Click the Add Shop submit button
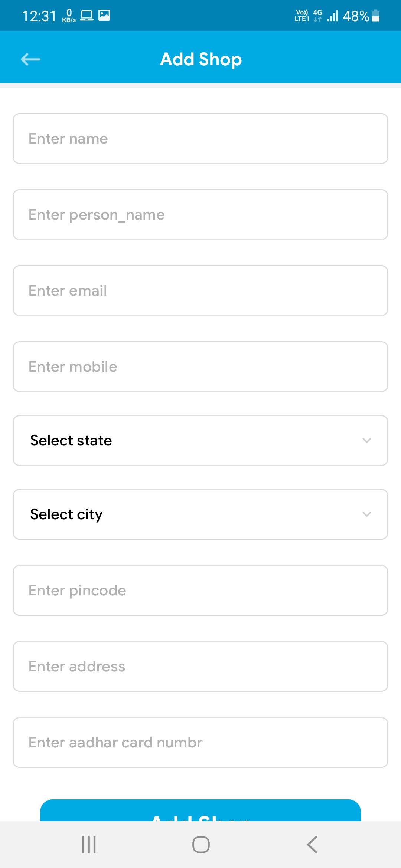The height and width of the screenshot is (868, 401). [200, 811]
